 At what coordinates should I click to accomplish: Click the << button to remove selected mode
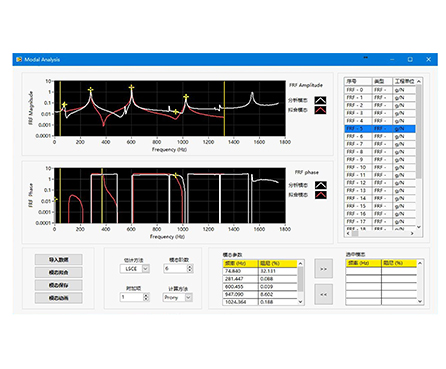coord(323,294)
